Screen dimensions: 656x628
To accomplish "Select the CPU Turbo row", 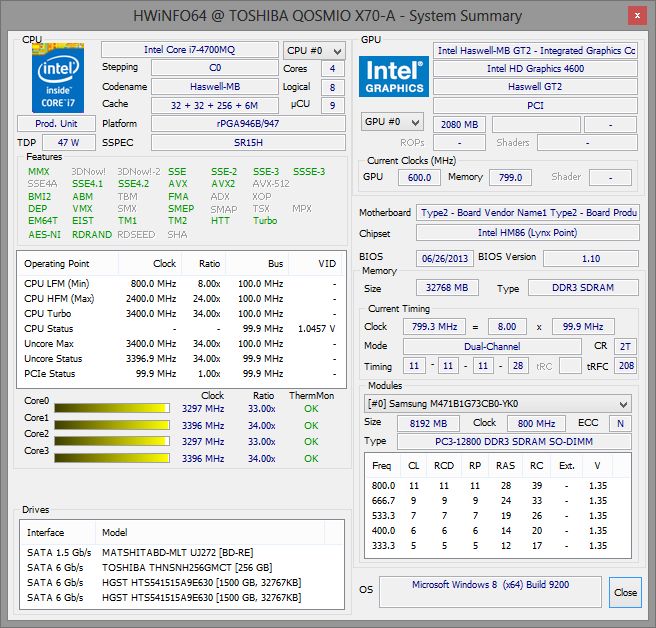I will point(181,314).
